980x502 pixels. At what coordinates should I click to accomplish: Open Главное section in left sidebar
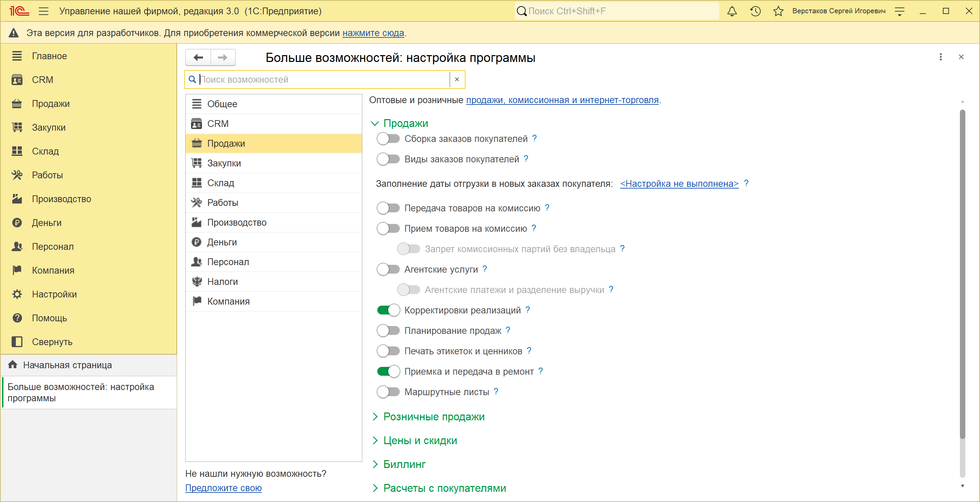pos(89,56)
